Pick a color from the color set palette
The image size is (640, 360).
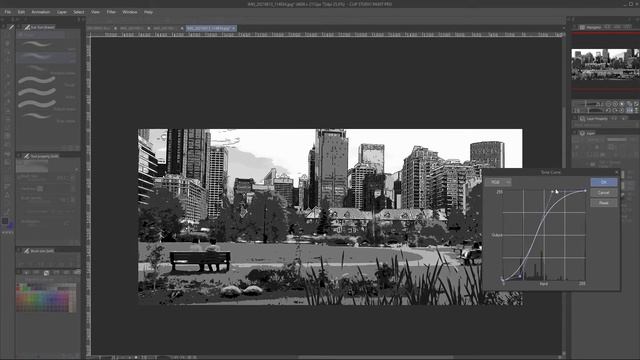coord(46,298)
